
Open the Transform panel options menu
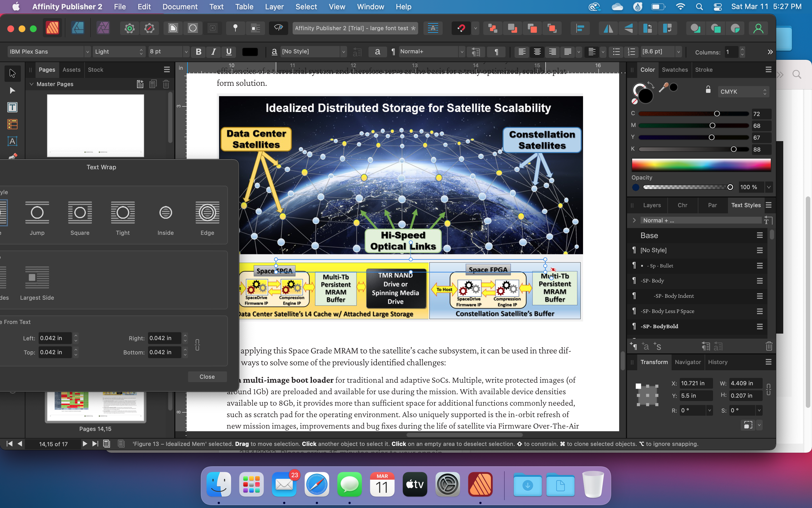pos(768,362)
